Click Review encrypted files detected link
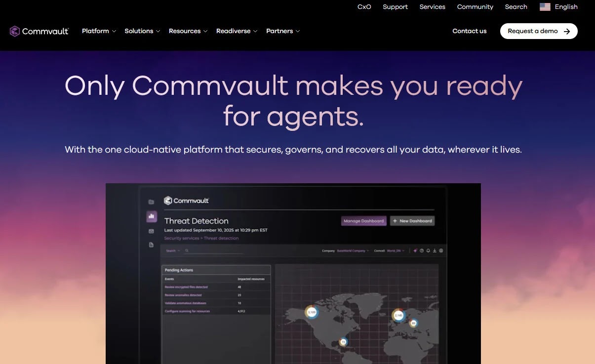Screen dimensions: 595x364 [x=186, y=287]
